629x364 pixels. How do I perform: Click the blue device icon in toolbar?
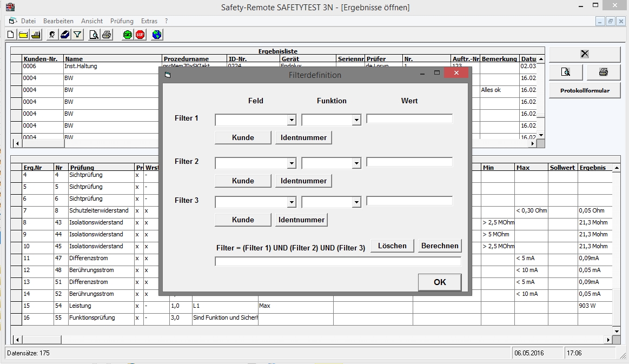pyautogui.click(x=65, y=35)
